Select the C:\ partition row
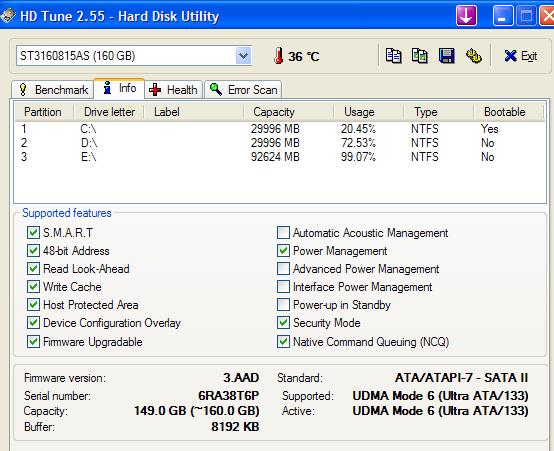 [x=279, y=129]
